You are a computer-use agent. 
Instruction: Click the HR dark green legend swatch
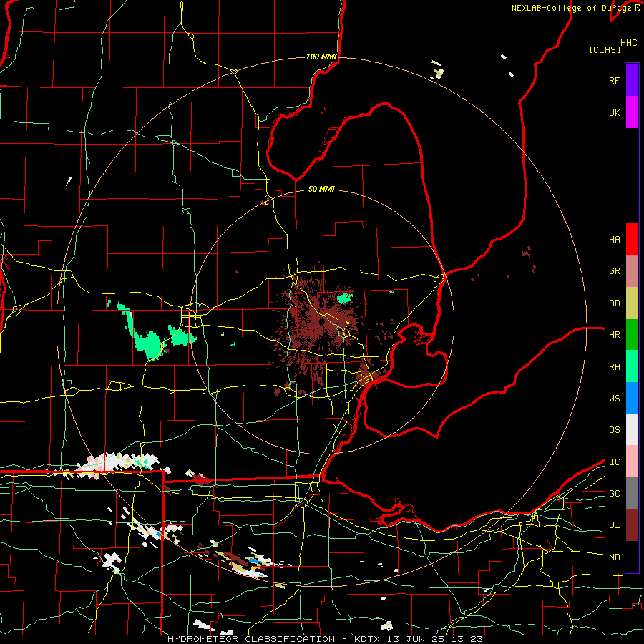click(632, 334)
